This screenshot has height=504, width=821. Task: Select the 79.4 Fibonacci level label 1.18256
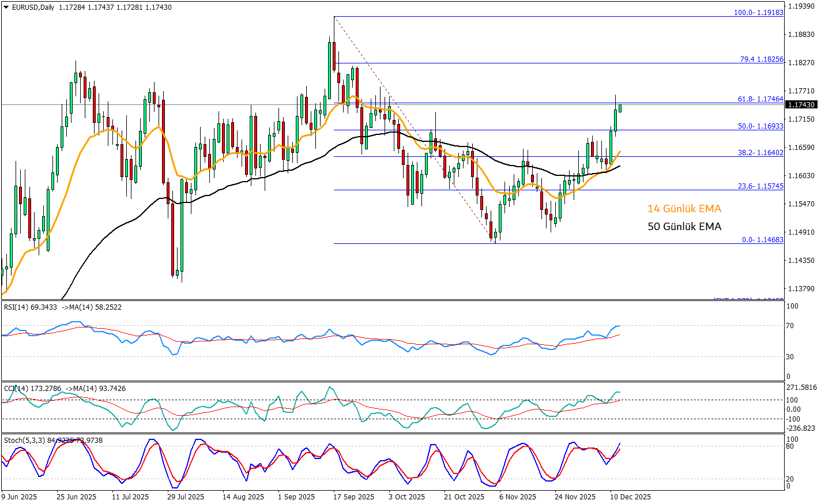pos(762,59)
